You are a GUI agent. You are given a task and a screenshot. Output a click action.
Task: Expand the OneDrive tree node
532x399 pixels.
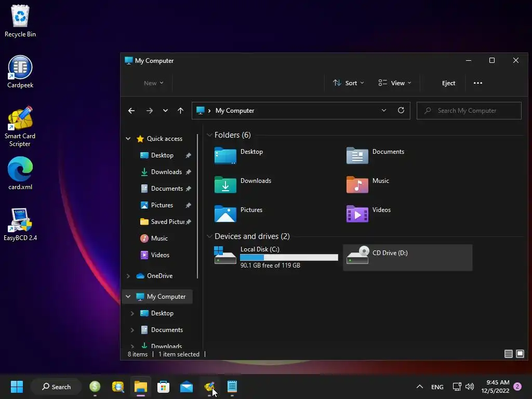pos(128,276)
